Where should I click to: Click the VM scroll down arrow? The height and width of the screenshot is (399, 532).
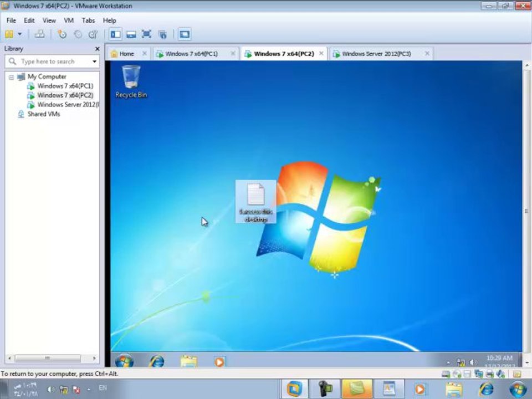tap(527, 362)
